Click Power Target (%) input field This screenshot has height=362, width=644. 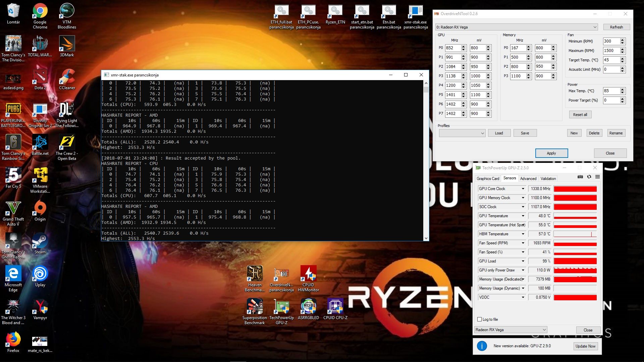coord(611,100)
